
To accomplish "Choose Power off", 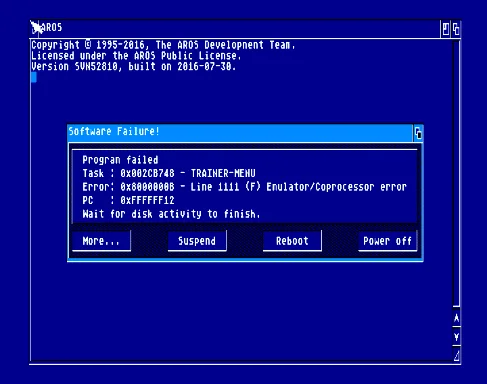I will [x=388, y=241].
